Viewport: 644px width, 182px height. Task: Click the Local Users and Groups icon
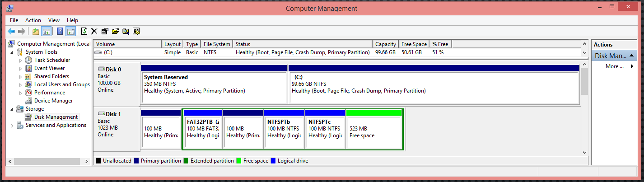(x=28, y=84)
